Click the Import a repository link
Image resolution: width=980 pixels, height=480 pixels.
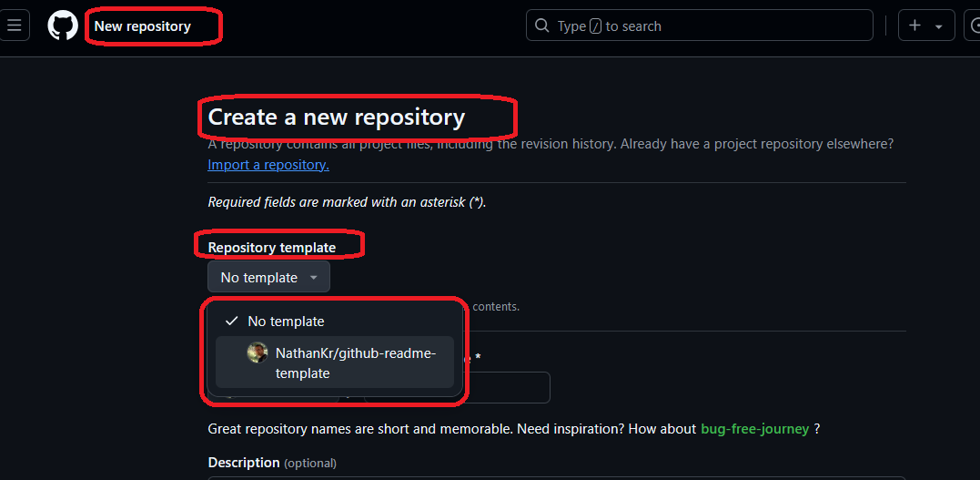(268, 165)
